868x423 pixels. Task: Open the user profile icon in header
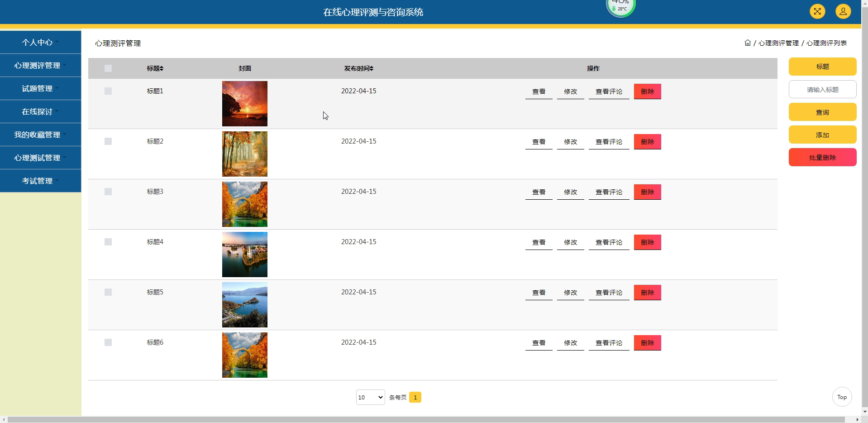click(x=843, y=11)
